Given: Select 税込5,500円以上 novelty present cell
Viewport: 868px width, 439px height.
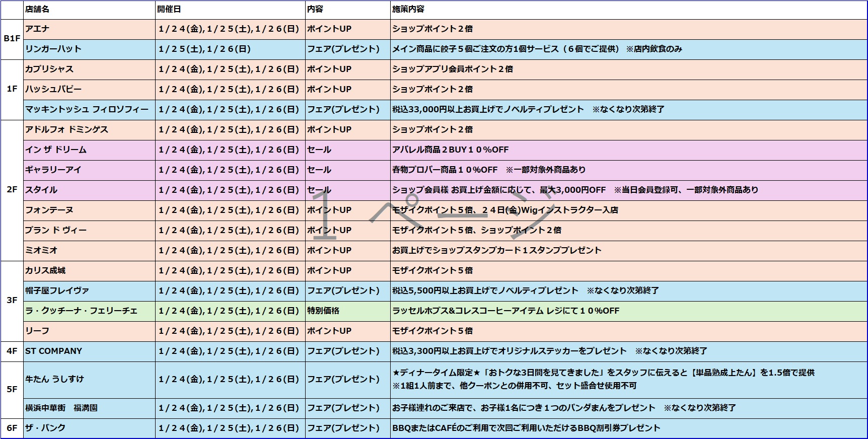Looking at the screenshot, I should click(x=628, y=291).
